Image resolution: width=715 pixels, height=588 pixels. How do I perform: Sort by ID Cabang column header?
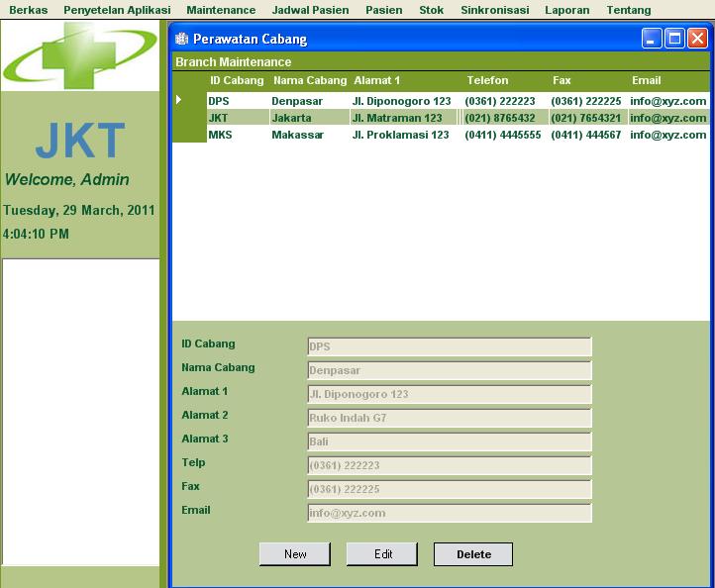(237, 81)
